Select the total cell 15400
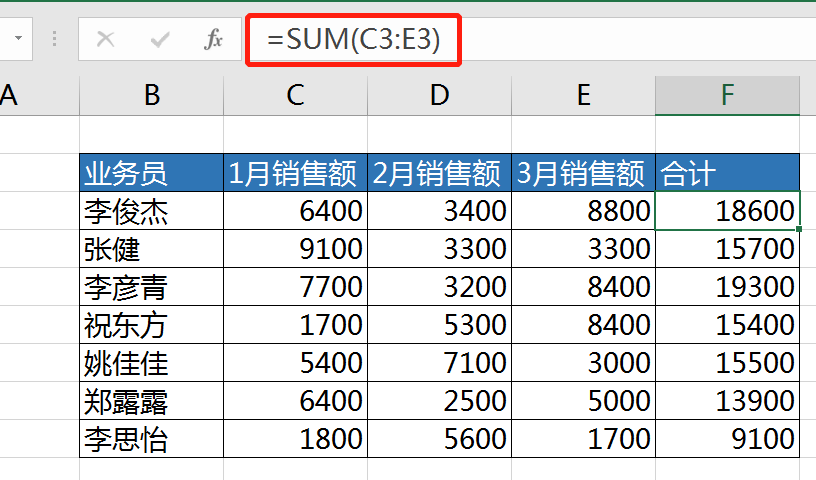 tap(728, 324)
